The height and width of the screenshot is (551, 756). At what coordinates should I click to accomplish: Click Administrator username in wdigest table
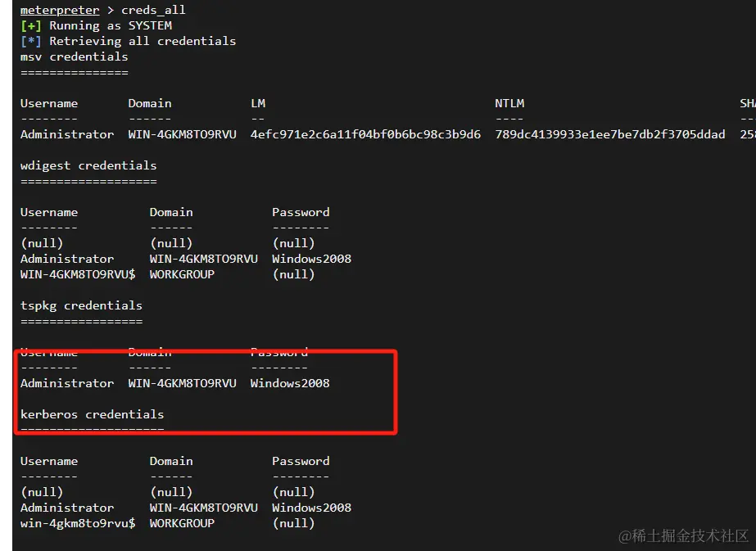(x=67, y=259)
